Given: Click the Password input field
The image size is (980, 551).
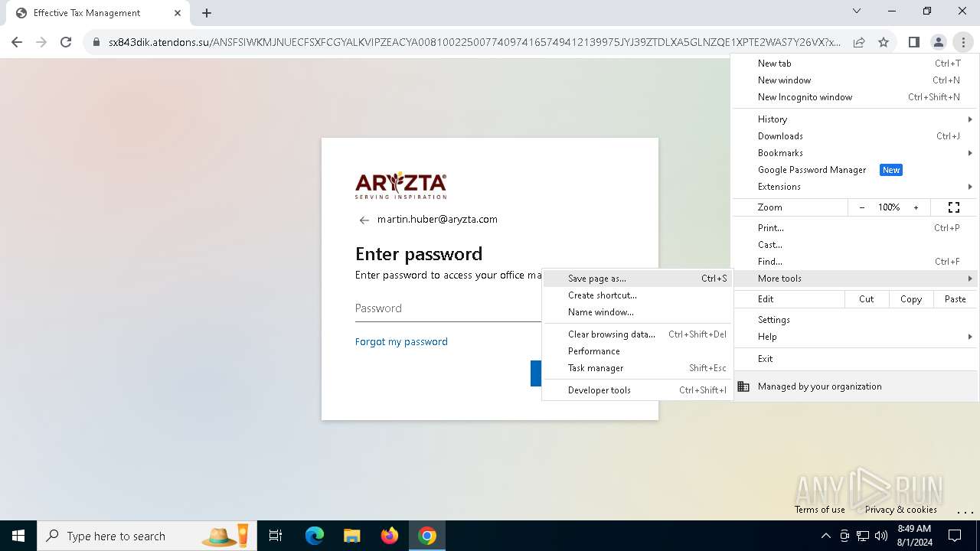Looking at the screenshot, I should 448,308.
